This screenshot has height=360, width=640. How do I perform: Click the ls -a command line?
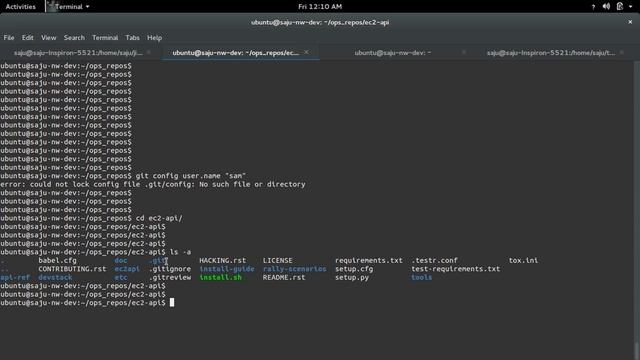(x=96, y=252)
